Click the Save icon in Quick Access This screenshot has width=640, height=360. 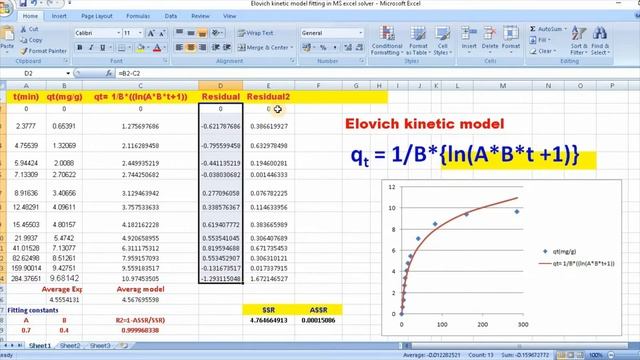pos(23,4)
